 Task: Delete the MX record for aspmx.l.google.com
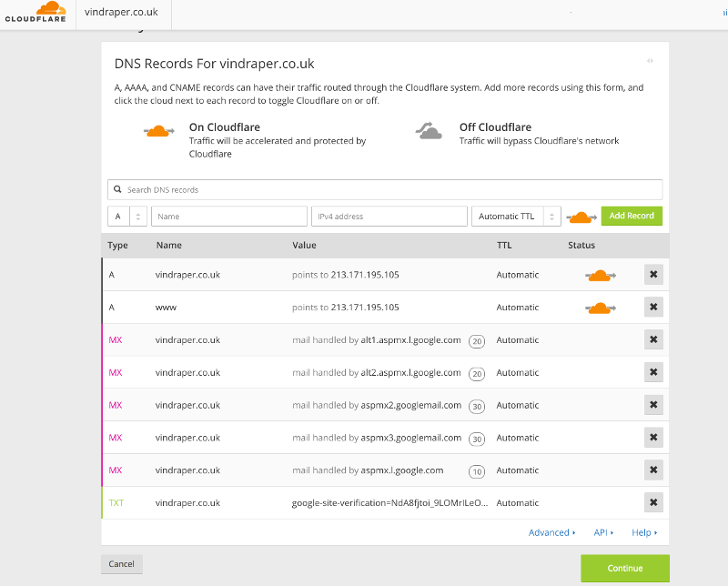click(653, 470)
